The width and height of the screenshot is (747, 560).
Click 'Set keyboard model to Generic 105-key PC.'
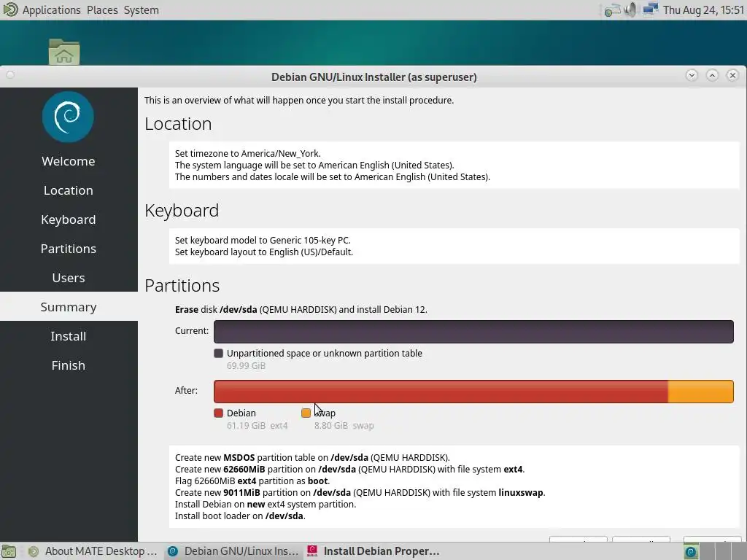pos(263,240)
